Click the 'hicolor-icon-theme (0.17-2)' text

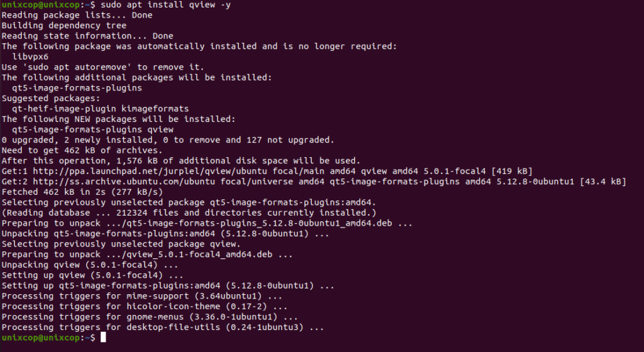coord(196,306)
